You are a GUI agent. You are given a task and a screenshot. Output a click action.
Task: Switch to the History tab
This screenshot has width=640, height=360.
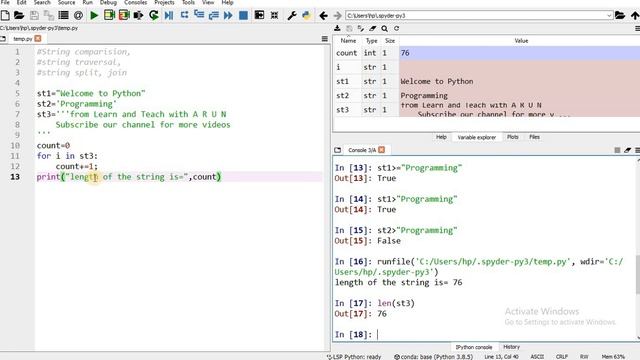click(511, 347)
